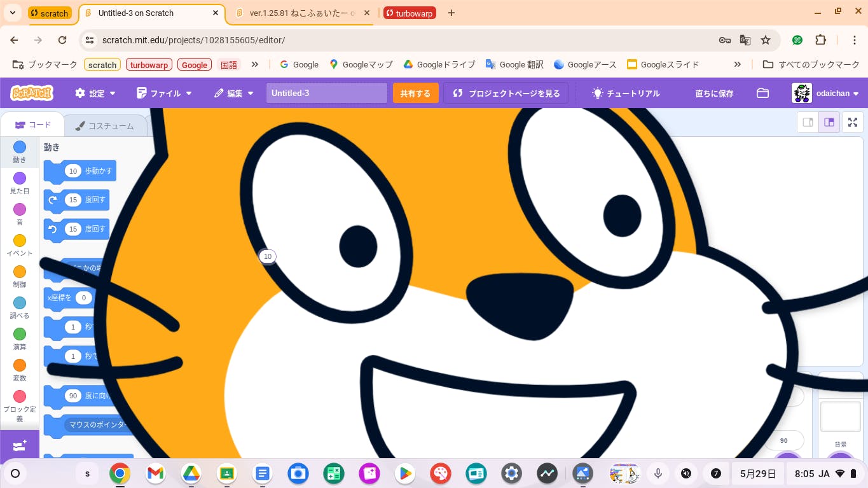Open the 設定 settings dropdown
This screenshot has height=488, width=868.
[x=95, y=93]
